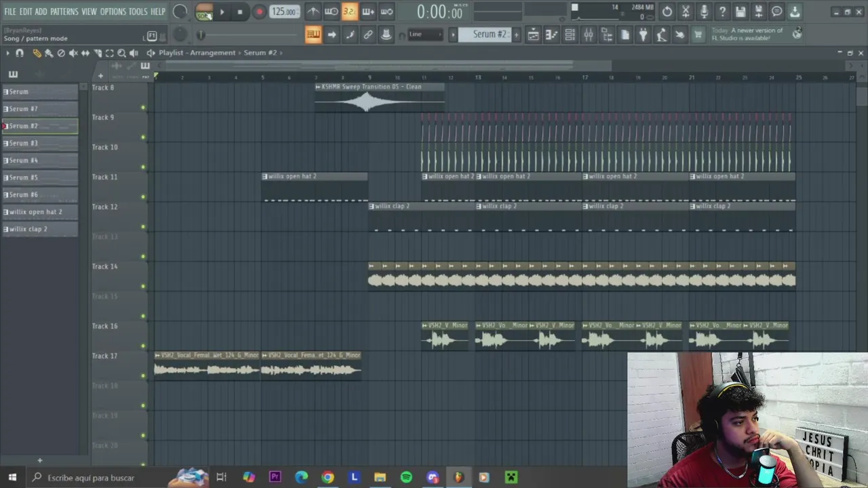Open tempo tapper icon

click(661, 35)
